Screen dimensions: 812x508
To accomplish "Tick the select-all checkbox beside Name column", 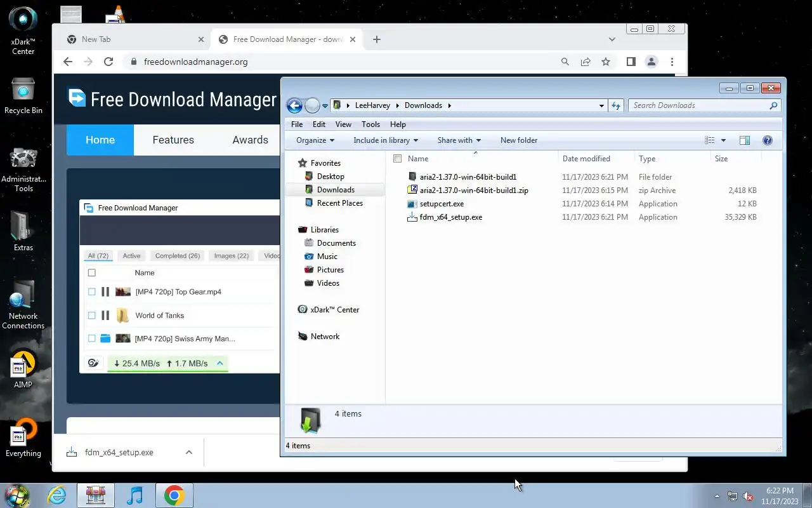I will click(398, 159).
